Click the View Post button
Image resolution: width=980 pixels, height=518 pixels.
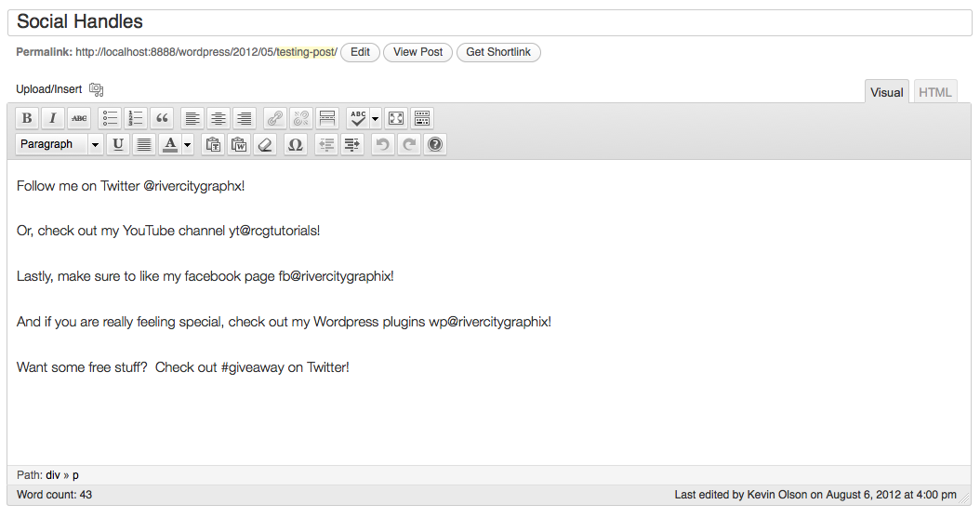(x=417, y=52)
